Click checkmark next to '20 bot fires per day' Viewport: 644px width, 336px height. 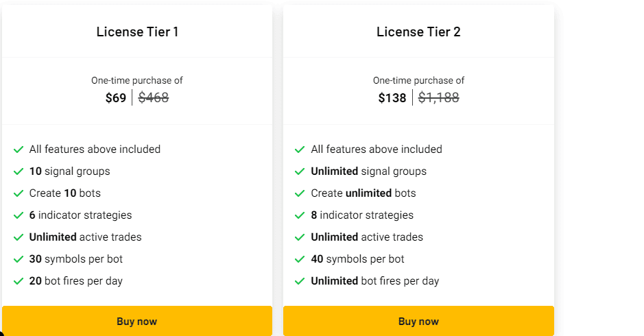click(19, 281)
